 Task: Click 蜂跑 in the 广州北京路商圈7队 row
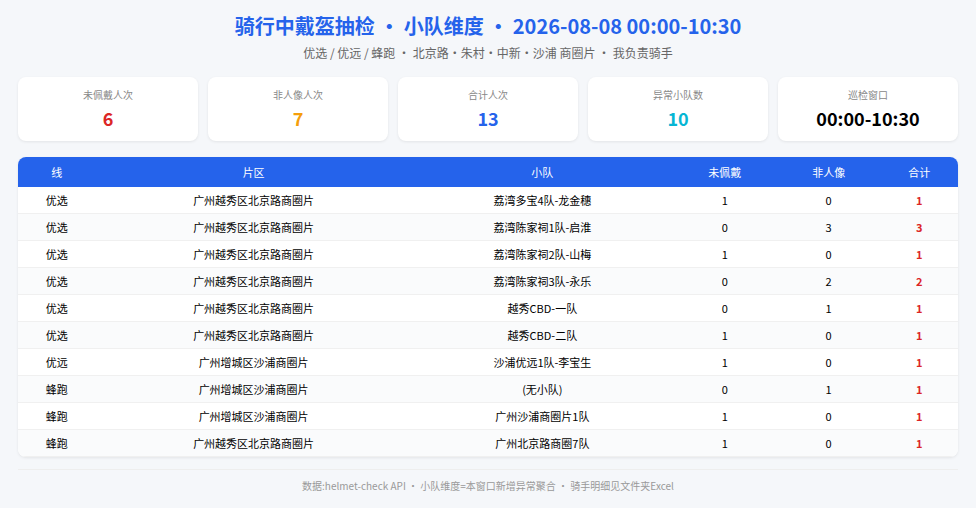(x=57, y=444)
